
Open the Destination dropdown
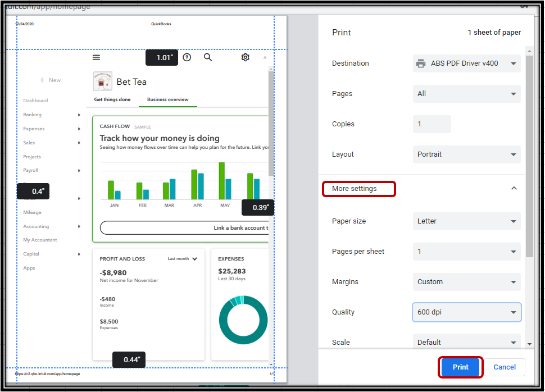click(x=466, y=63)
